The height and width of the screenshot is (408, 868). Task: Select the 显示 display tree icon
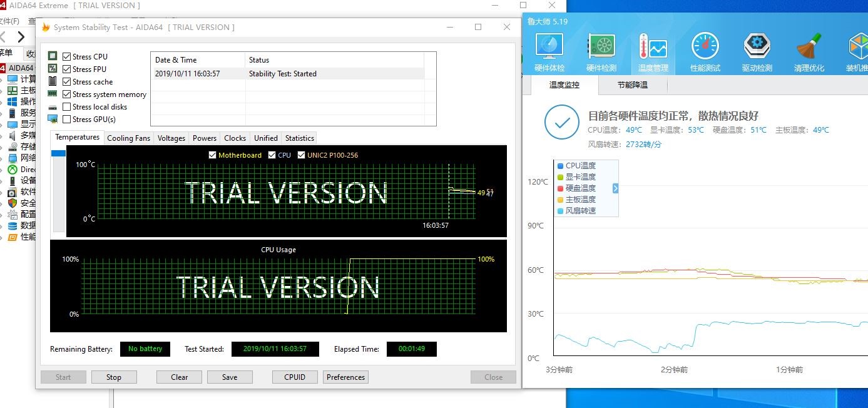tap(13, 124)
